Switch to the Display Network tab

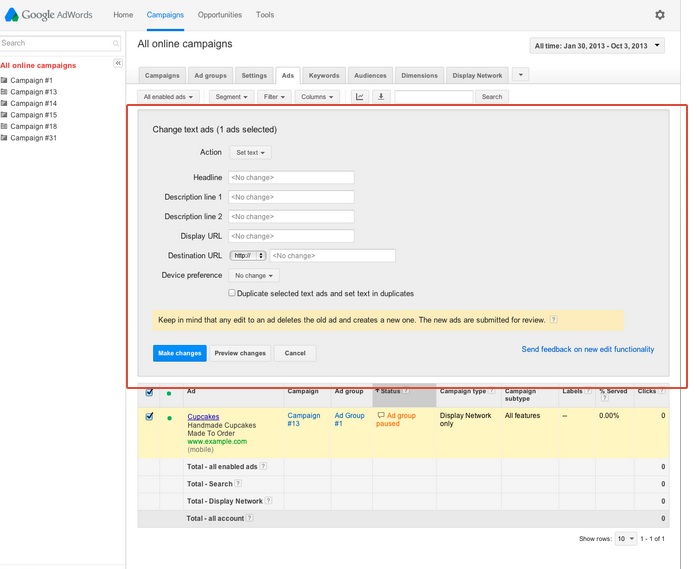[x=477, y=76]
